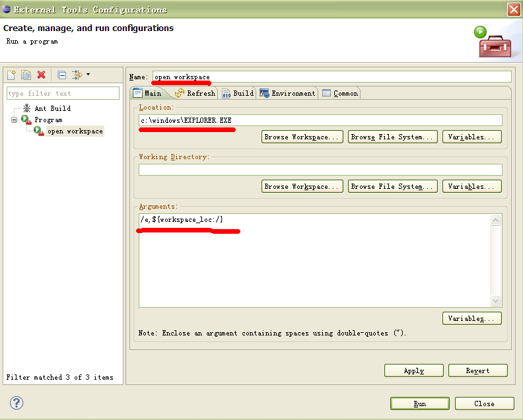
Task: Click the Common tab icon
Action: point(326,93)
